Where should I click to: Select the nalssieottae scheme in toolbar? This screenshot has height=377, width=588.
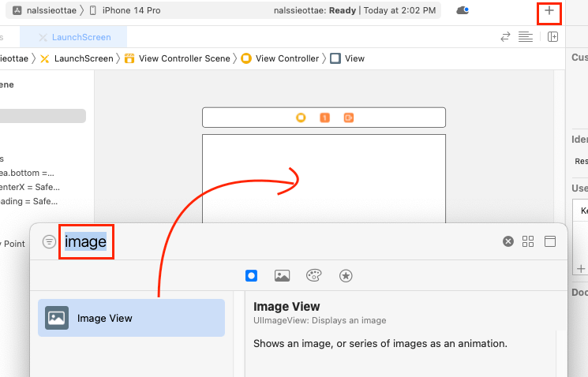point(44,10)
